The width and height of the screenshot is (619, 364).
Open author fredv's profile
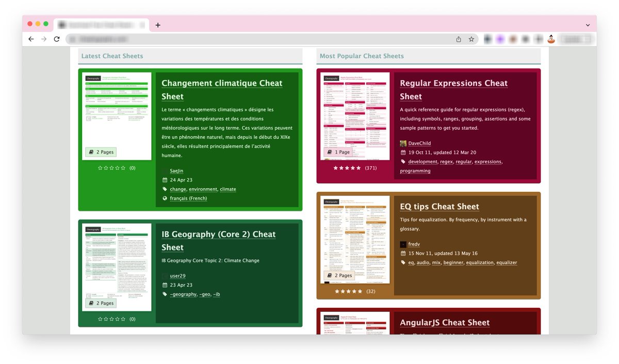[x=414, y=244]
